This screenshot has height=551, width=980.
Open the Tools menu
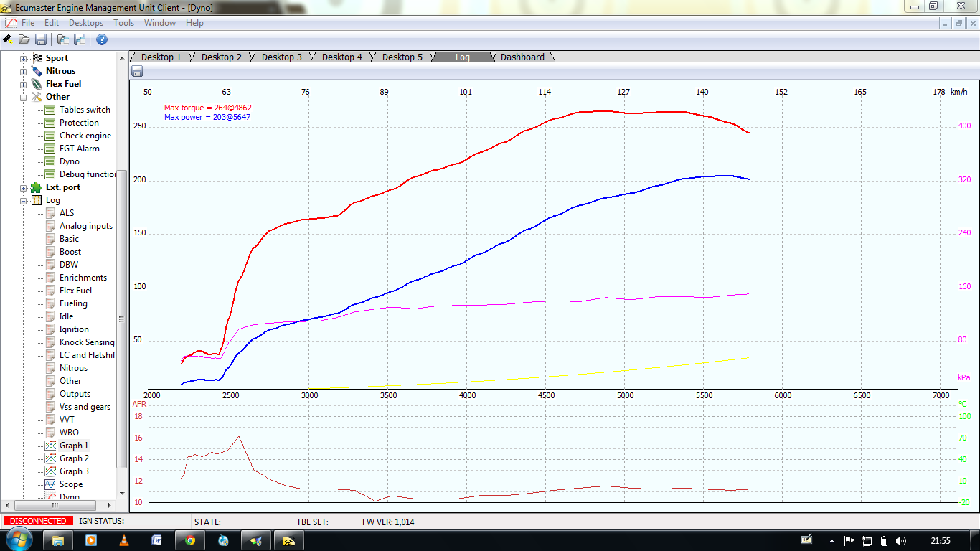pyautogui.click(x=123, y=23)
